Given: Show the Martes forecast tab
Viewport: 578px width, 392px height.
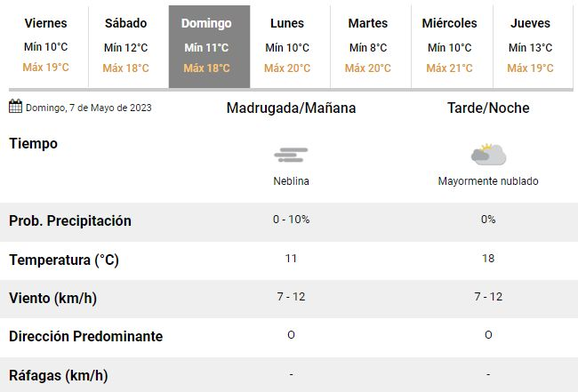Looking at the screenshot, I should (x=368, y=45).
